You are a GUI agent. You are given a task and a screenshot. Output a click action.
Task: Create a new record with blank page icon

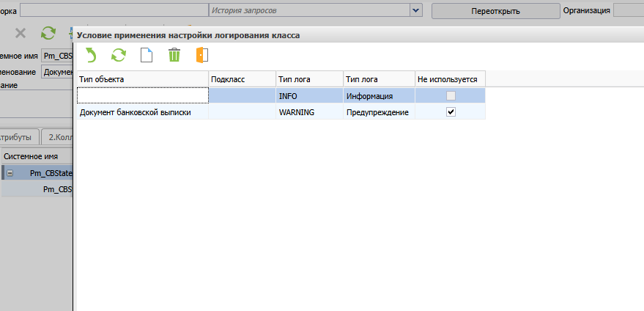[146, 55]
